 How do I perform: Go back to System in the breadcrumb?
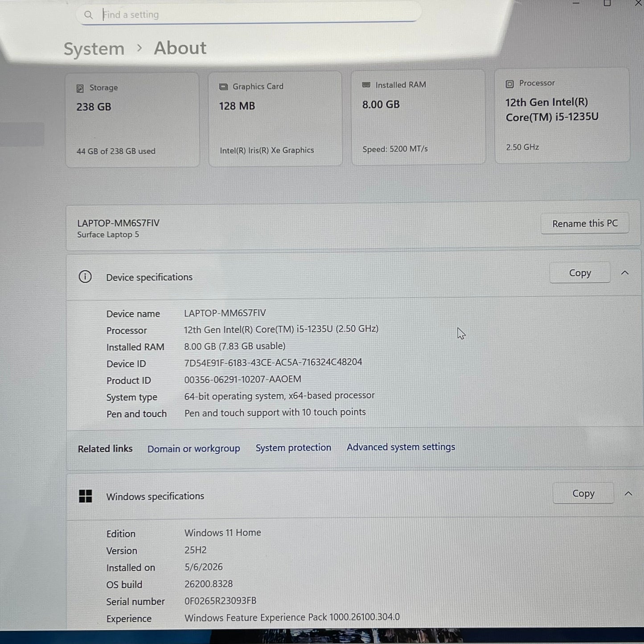coord(94,49)
